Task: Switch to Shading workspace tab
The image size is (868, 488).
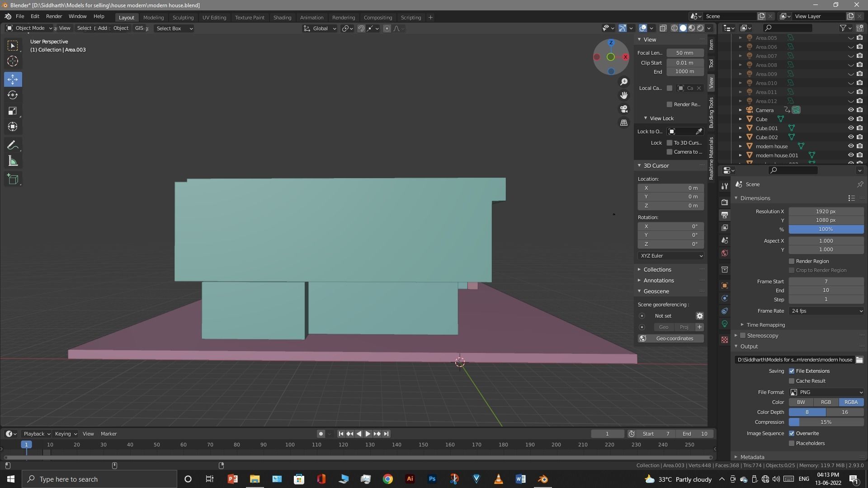Action: click(282, 18)
